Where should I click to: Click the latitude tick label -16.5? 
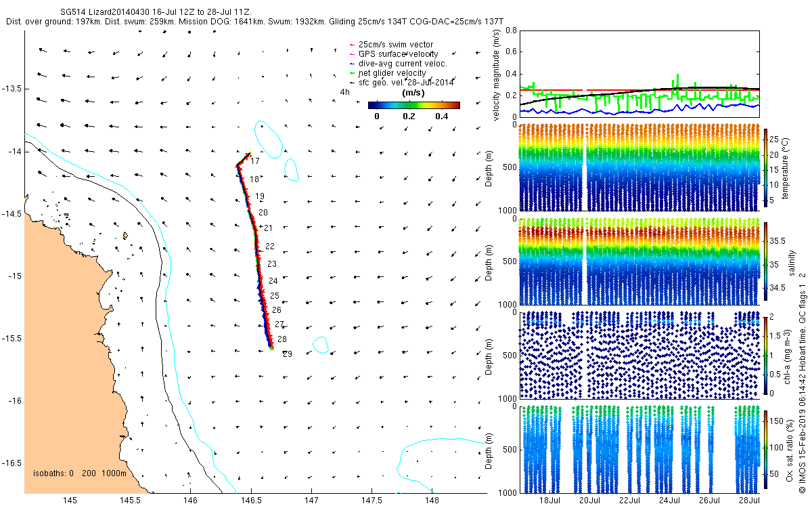13,463
